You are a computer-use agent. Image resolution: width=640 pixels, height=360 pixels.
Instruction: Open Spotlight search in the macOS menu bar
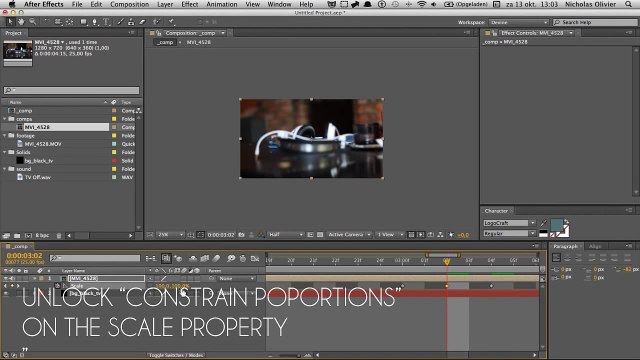coord(629,4)
